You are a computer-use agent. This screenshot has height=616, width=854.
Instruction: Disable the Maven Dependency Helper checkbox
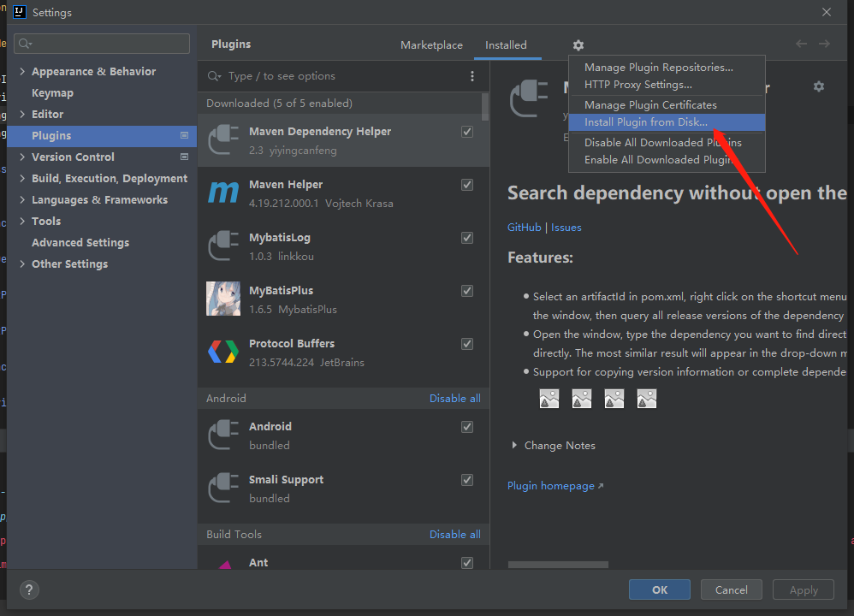pos(467,132)
